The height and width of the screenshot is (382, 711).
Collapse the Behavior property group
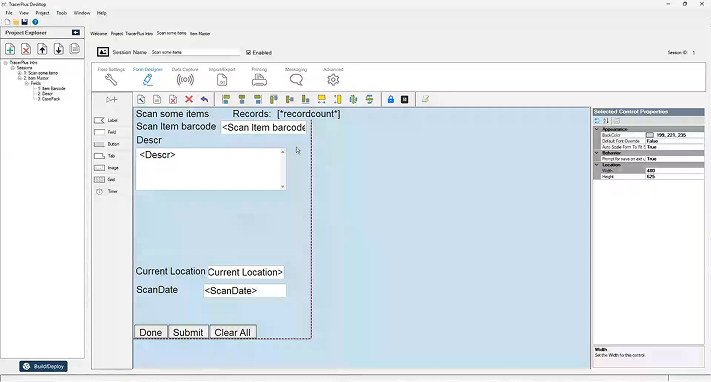(597, 153)
